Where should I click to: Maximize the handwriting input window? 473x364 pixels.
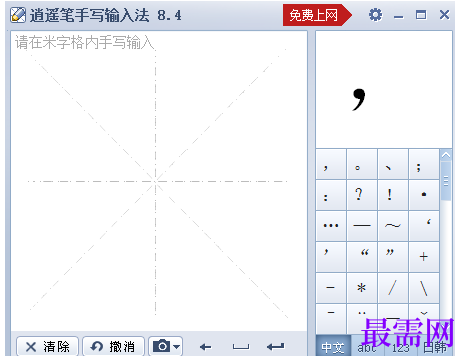pyautogui.click(x=421, y=15)
